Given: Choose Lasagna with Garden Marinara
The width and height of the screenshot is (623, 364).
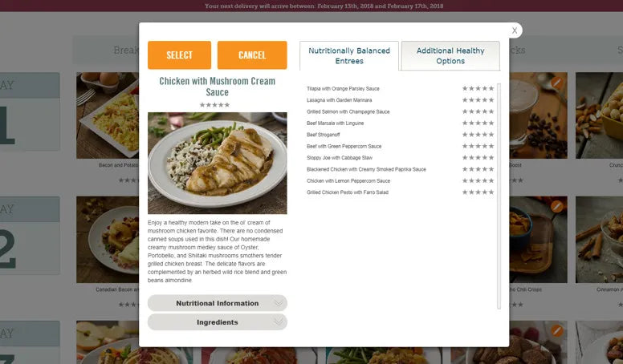Looking at the screenshot, I should pos(340,100).
